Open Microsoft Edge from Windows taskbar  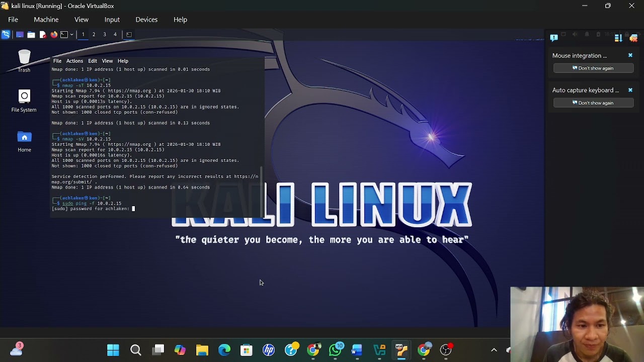pyautogui.click(x=224, y=350)
